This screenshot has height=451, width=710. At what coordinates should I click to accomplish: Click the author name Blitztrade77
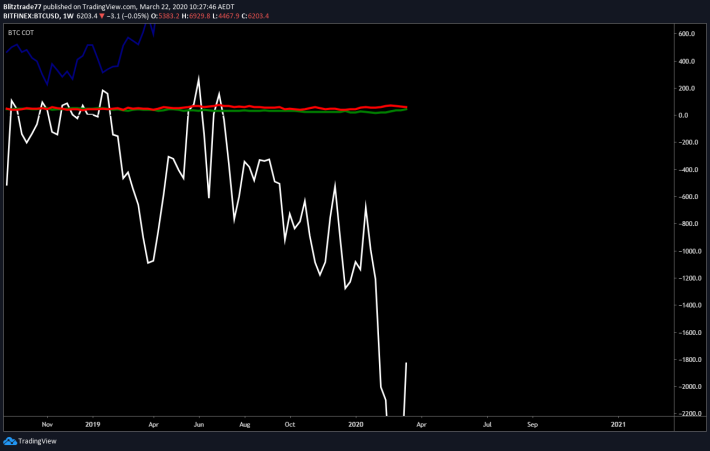point(22,7)
